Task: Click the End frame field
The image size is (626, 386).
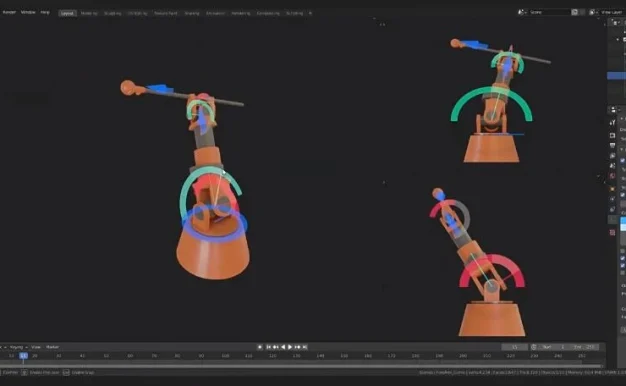Action: 584,347
